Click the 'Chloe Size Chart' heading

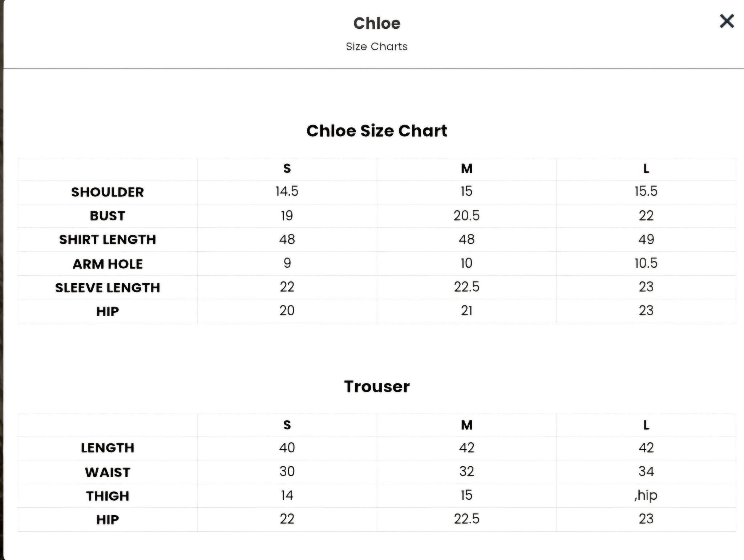tap(377, 131)
